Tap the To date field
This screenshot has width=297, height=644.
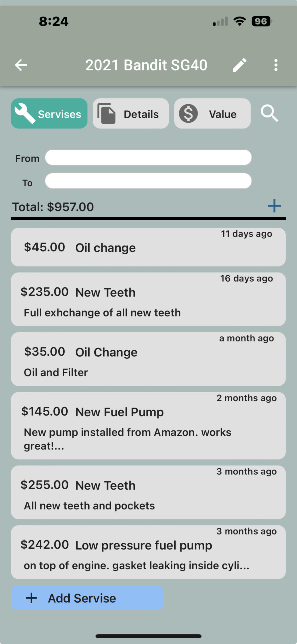click(148, 181)
